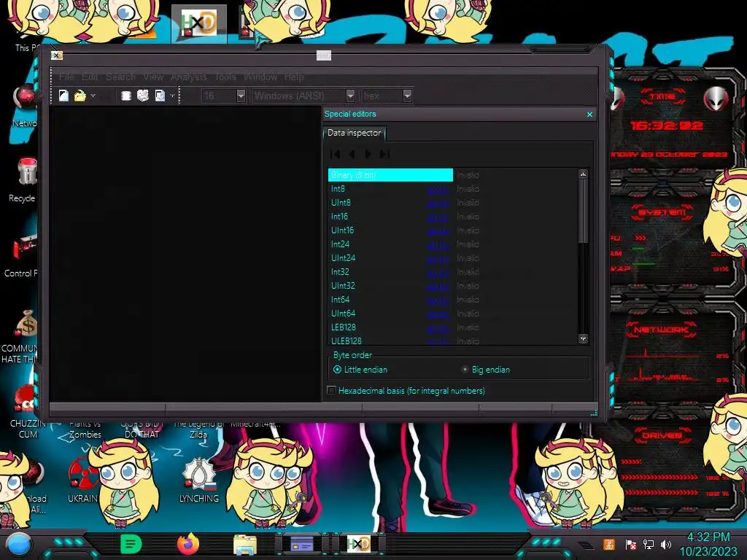Click the Open file folder icon
This screenshot has height=560, width=747.
(x=80, y=96)
